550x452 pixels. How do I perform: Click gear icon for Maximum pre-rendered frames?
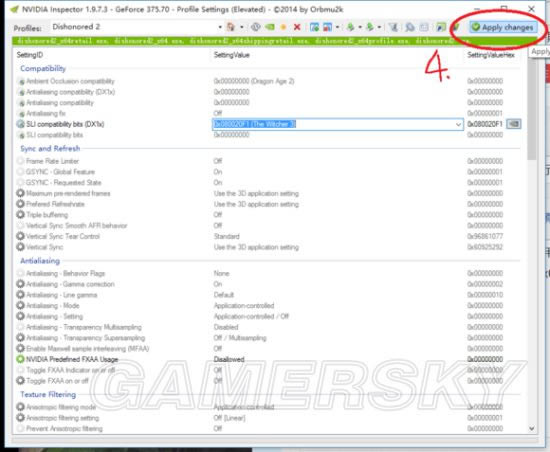pyautogui.click(x=20, y=193)
